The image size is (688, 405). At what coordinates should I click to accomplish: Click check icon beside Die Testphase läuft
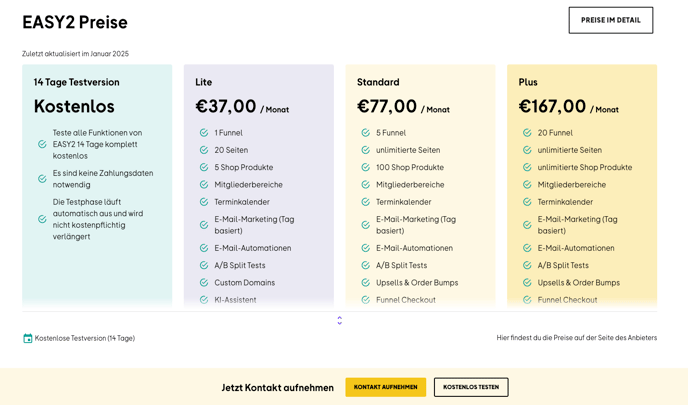point(42,219)
